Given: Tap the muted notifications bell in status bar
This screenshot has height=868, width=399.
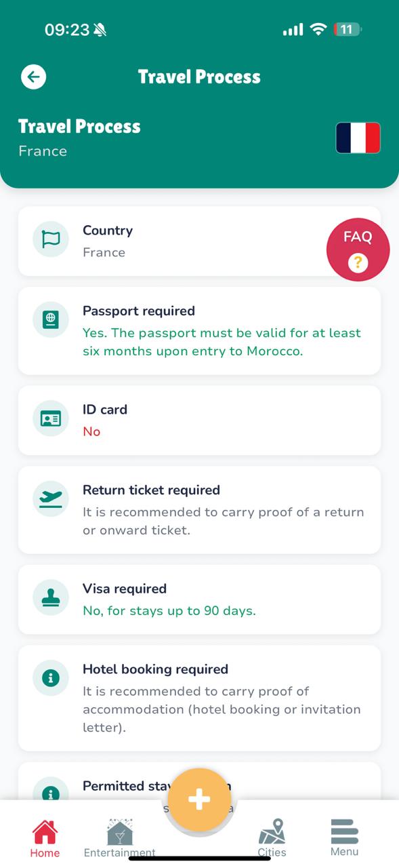Looking at the screenshot, I should pos(99,28).
